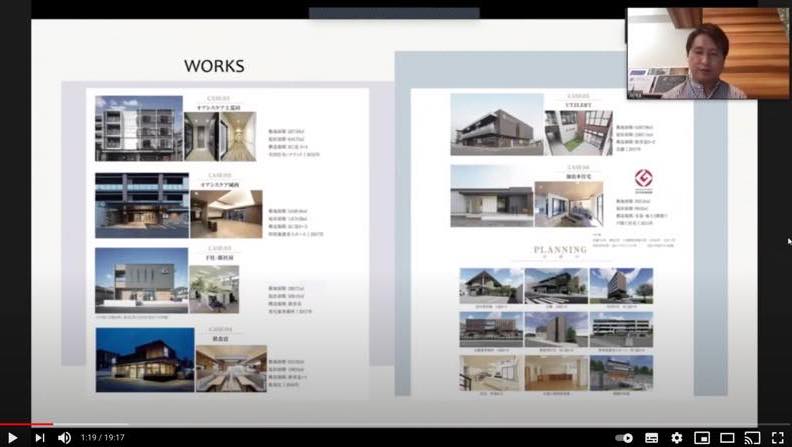Toggle the autoplay switch
The height and width of the screenshot is (447, 792).
625,437
